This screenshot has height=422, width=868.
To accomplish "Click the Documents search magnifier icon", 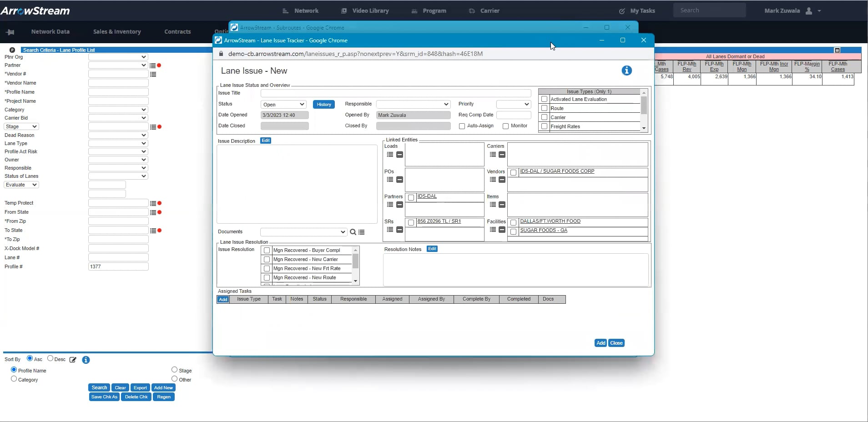I will [353, 232].
